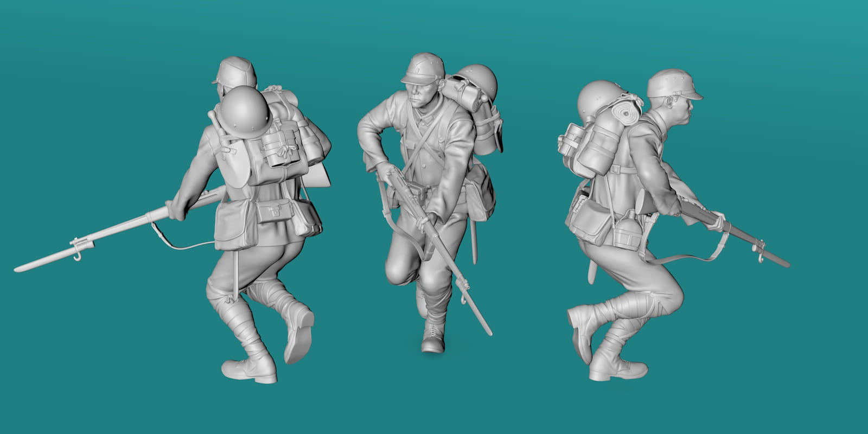Select the center soldier's front boot
The image size is (868, 434).
point(432,340)
